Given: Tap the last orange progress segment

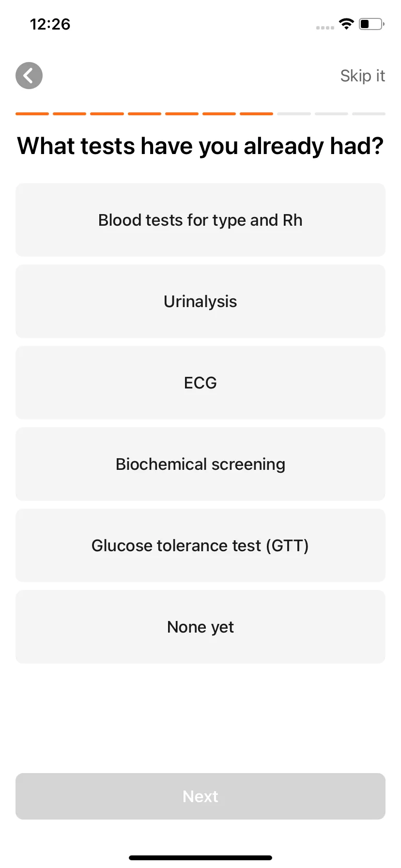Looking at the screenshot, I should tap(256, 114).
